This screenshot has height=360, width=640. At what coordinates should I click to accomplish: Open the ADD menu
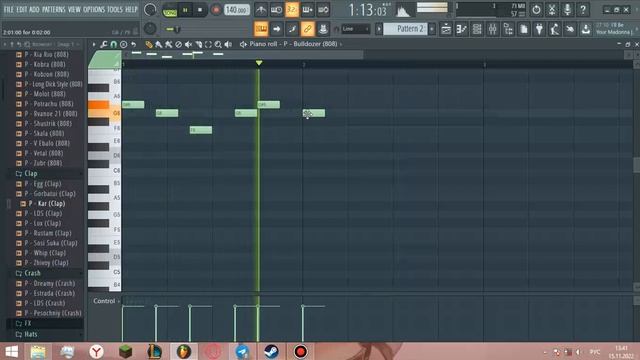(x=35, y=9)
